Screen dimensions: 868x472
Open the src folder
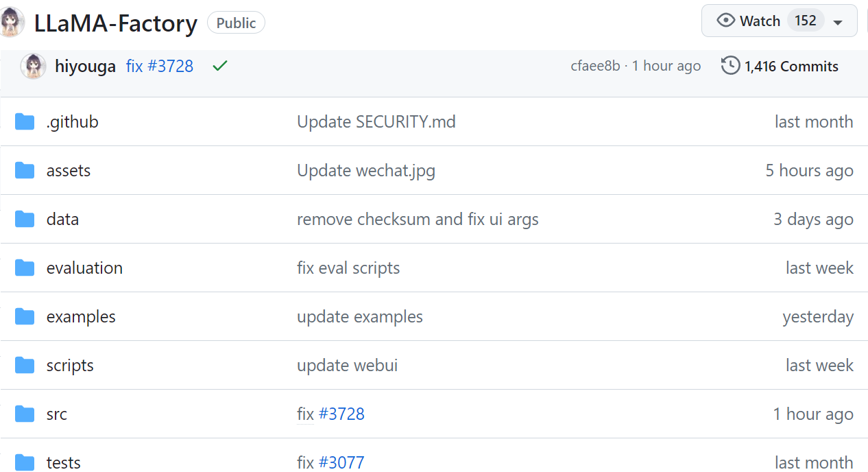click(57, 414)
